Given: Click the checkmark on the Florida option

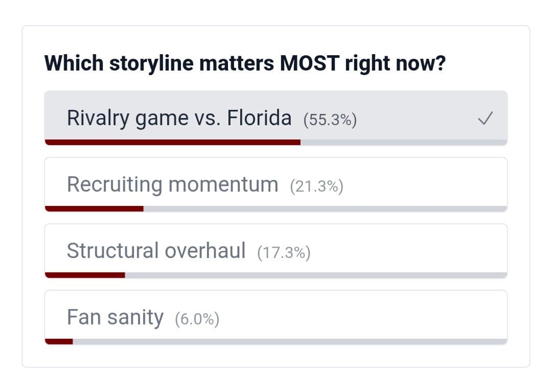Looking at the screenshot, I should [485, 119].
